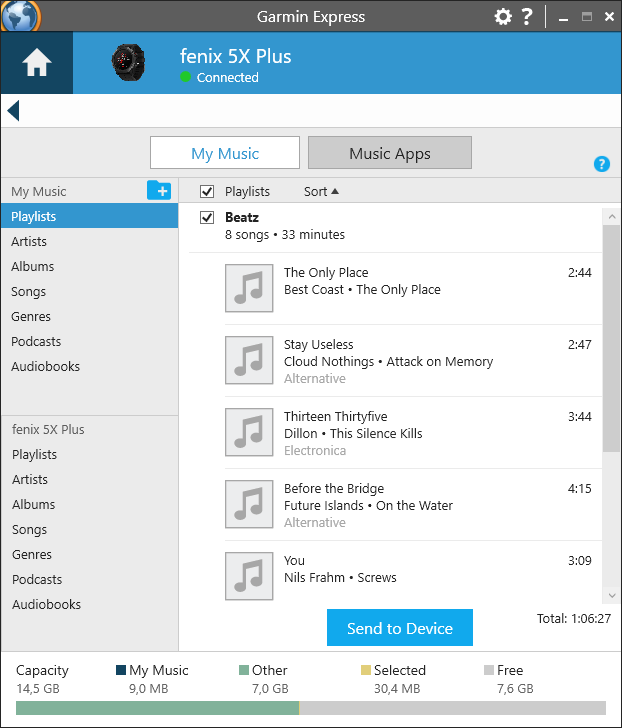Switch to the Music Apps tab

(x=390, y=153)
